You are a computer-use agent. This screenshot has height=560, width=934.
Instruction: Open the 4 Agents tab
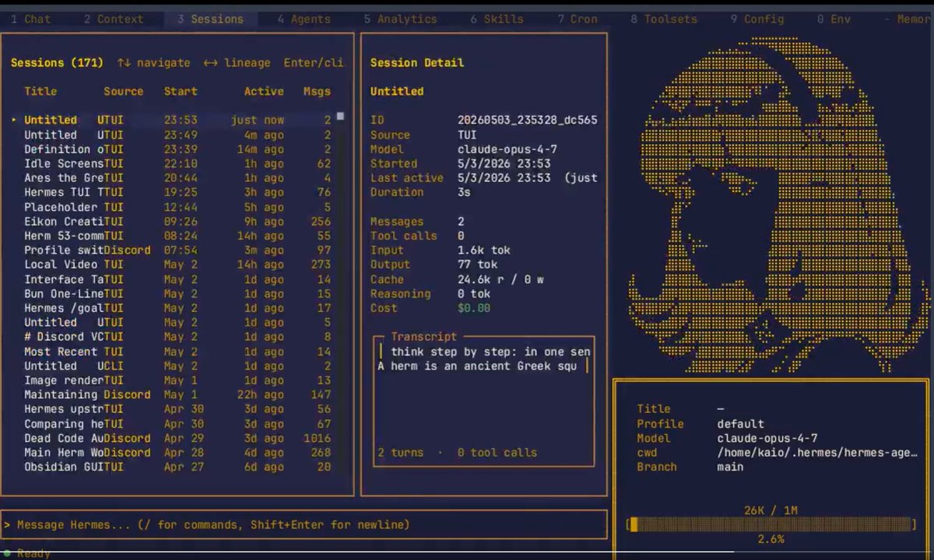click(x=304, y=19)
